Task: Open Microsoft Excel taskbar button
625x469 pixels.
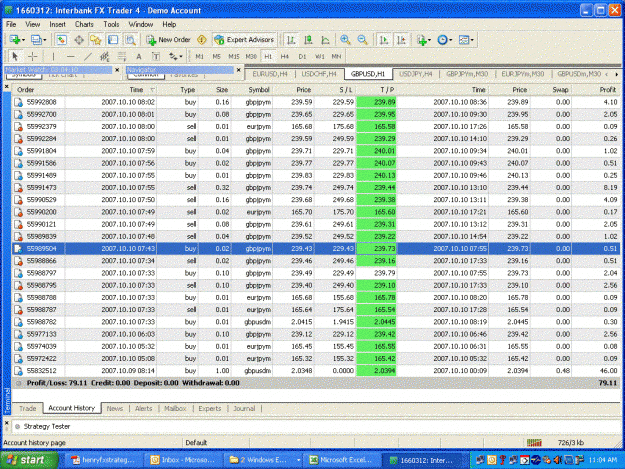Action: pyautogui.click(x=344, y=460)
